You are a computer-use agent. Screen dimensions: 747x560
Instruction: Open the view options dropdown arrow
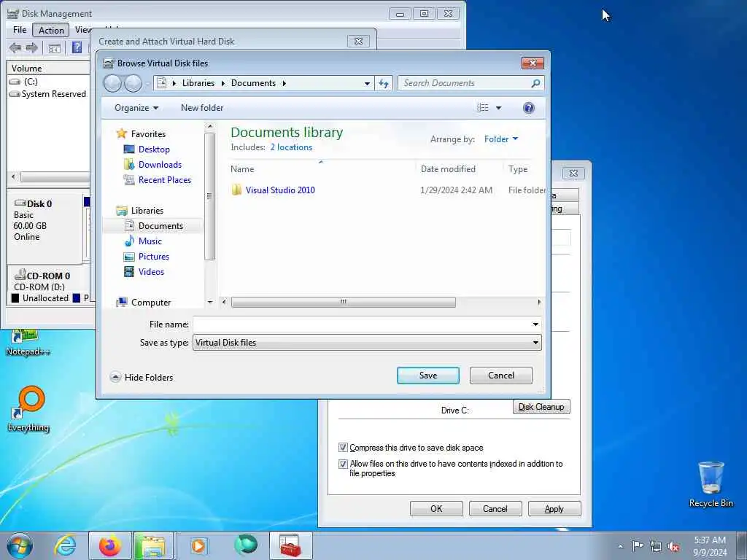click(x=499, y=108)
